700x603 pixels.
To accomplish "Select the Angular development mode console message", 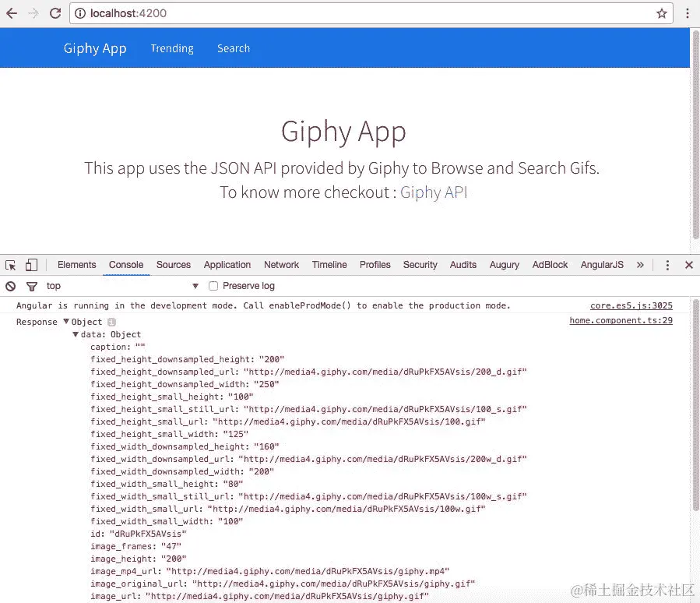I will pyautogui.click(x=263, y=305).
